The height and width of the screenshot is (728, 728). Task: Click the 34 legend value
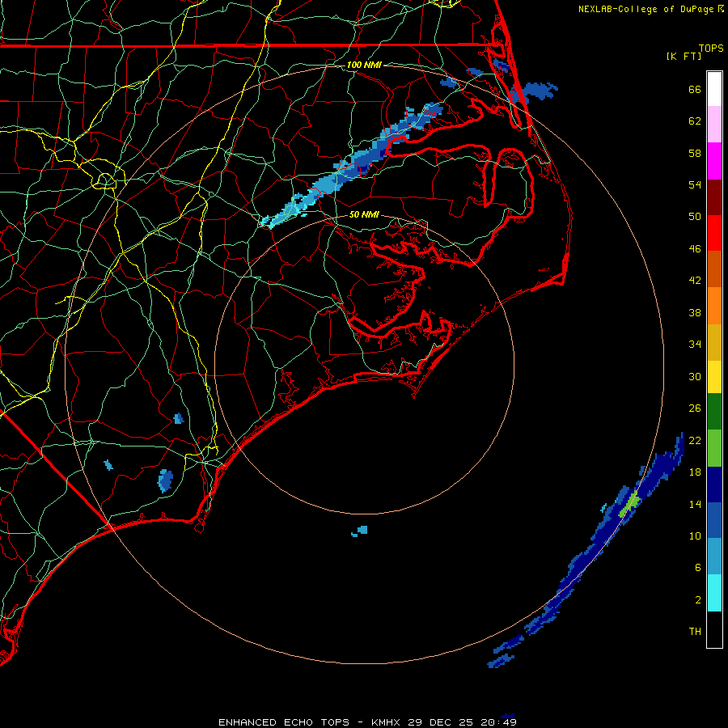[695, 345]
